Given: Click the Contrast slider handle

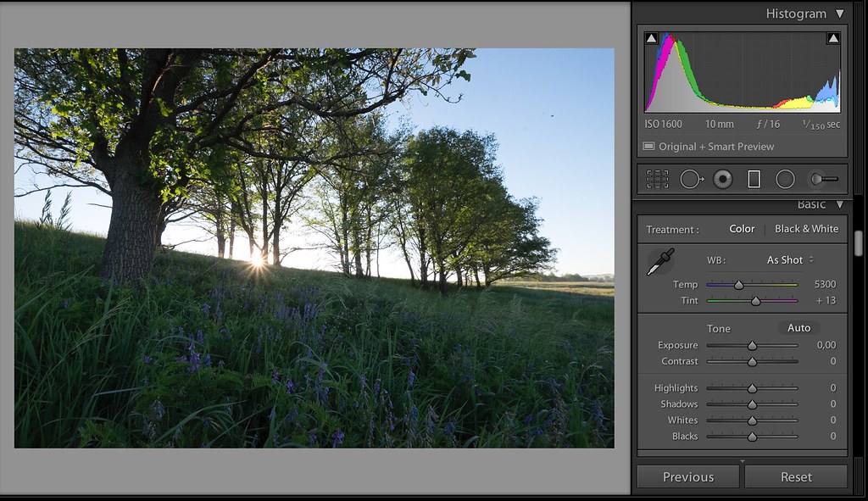Looking at the screenshot, I should 753,362.
